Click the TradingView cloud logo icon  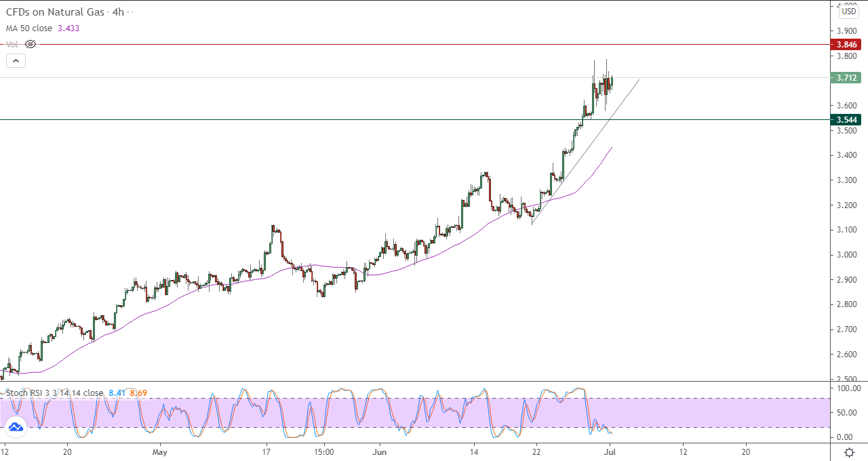point(16,427)
